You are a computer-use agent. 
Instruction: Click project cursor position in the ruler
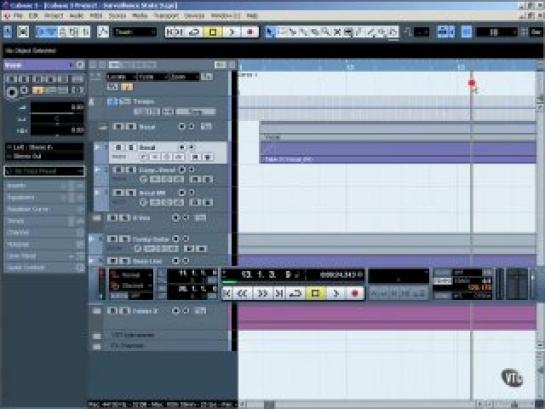pyautogui.click(x=471, y=66)
